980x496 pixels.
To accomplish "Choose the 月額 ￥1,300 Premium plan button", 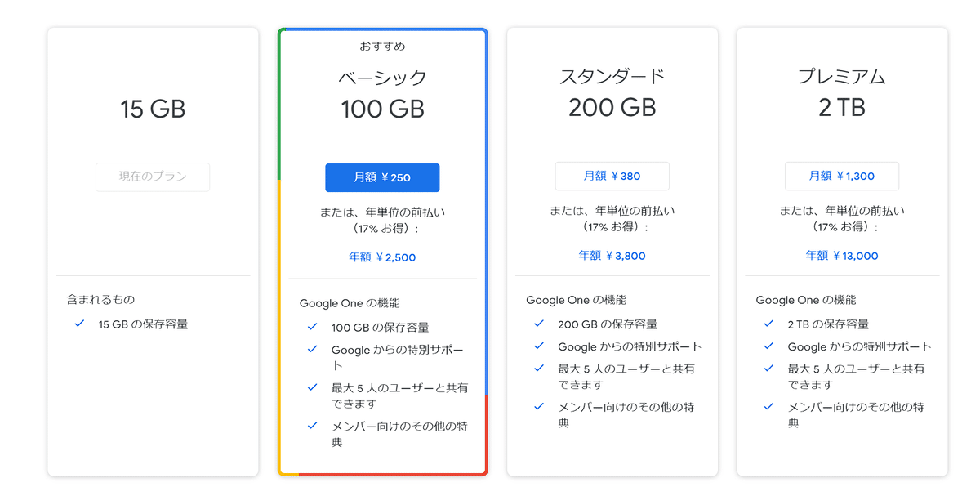I will coord(842,176).
